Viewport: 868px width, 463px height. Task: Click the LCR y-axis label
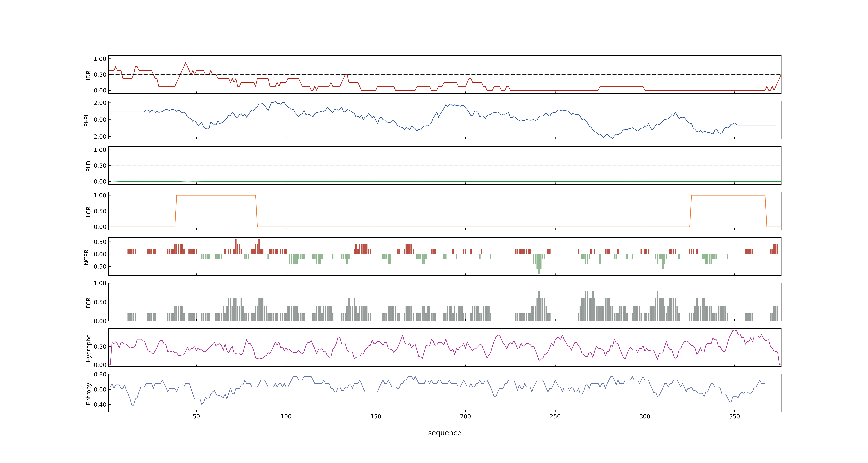coord(88,211)
